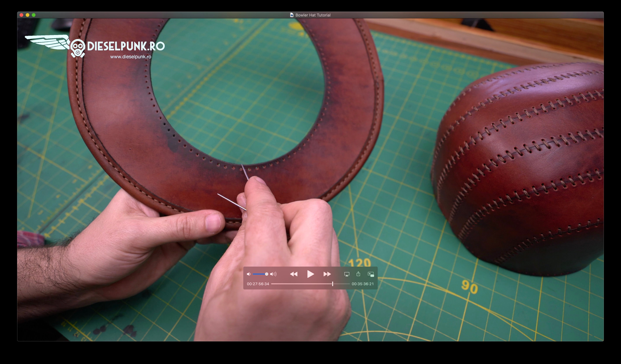The image size is (621, 364).
Task: Adjust the volume slider knob
Action: 266,274
